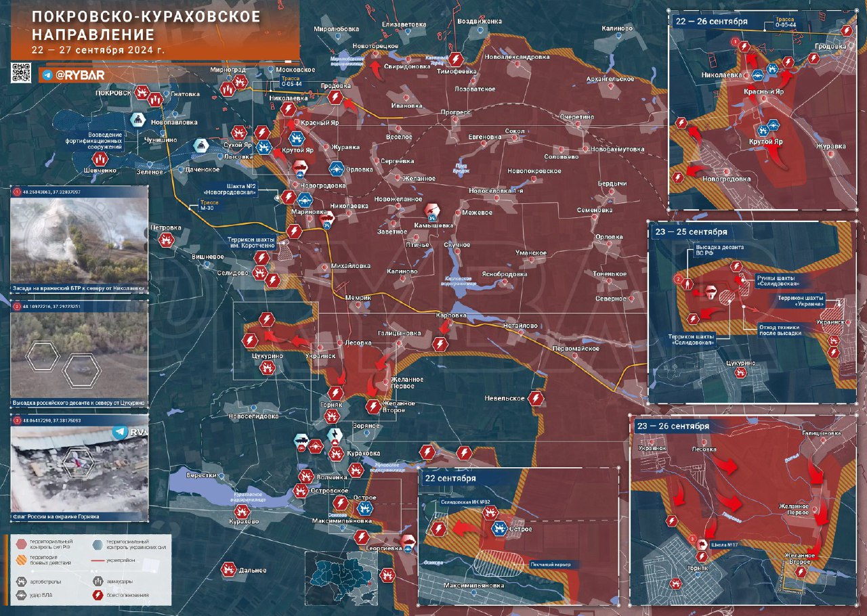Select the авиаудары icon in the legend
This screenshot has width=867, height=616.
[x=98, y=581]
